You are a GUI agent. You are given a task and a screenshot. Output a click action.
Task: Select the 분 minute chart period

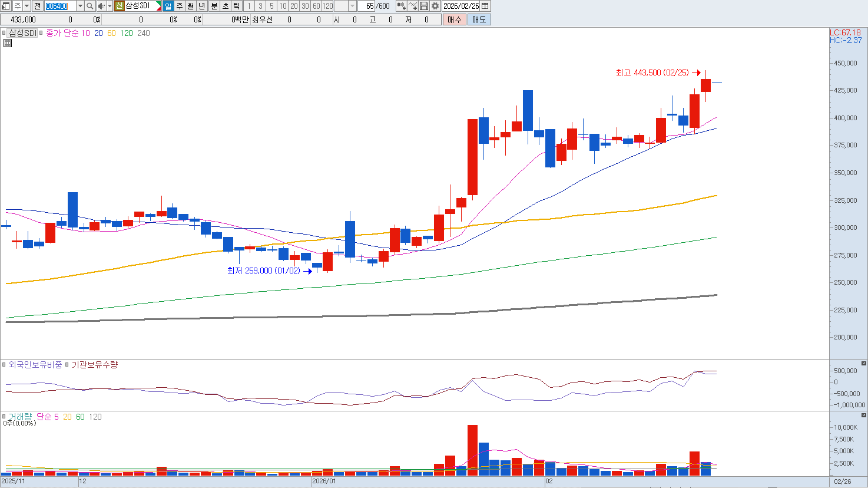coord(214,6)
